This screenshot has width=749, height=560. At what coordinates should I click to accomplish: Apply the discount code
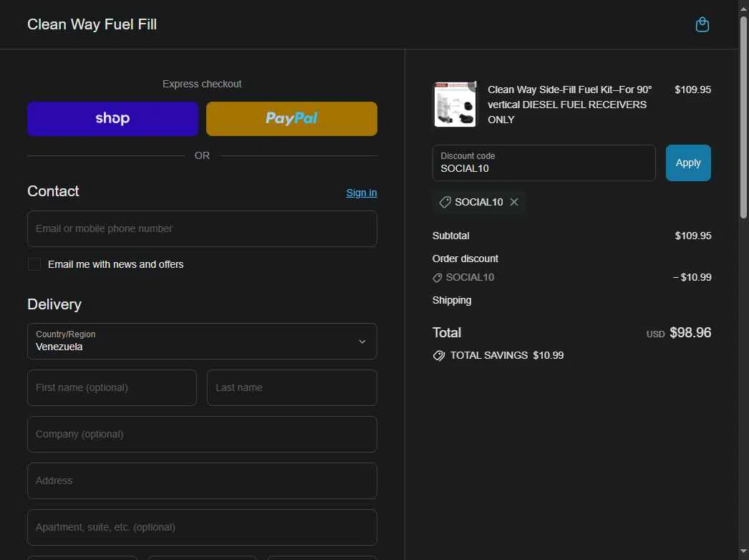688,163
